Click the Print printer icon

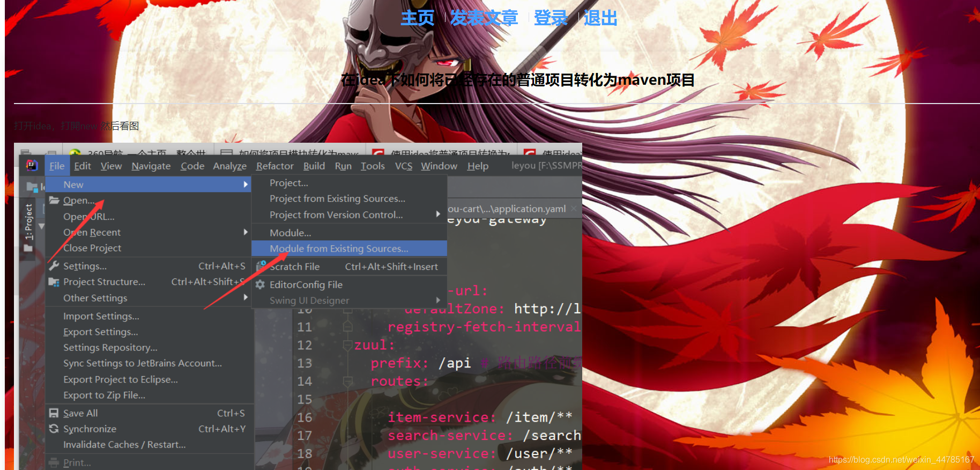(x=54, y=462)
